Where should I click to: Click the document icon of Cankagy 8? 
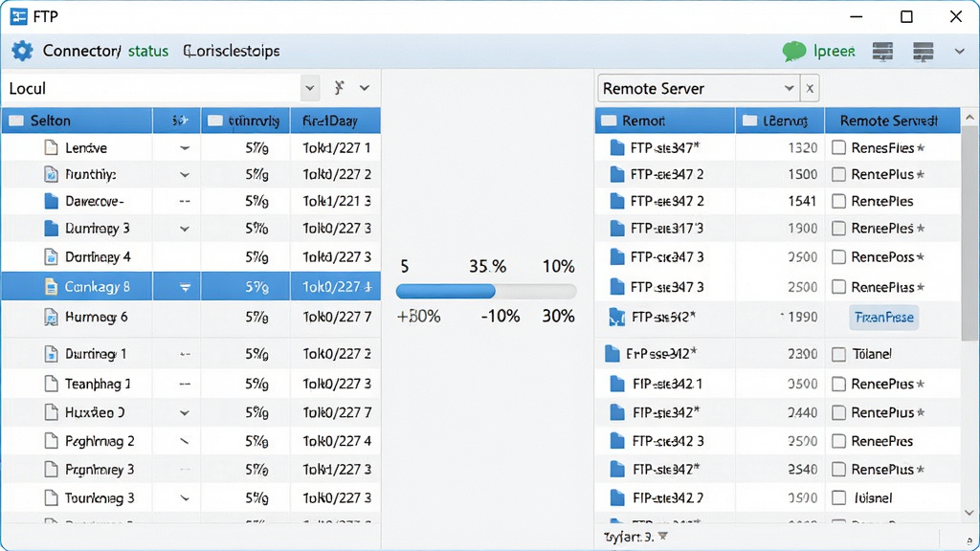51,287
